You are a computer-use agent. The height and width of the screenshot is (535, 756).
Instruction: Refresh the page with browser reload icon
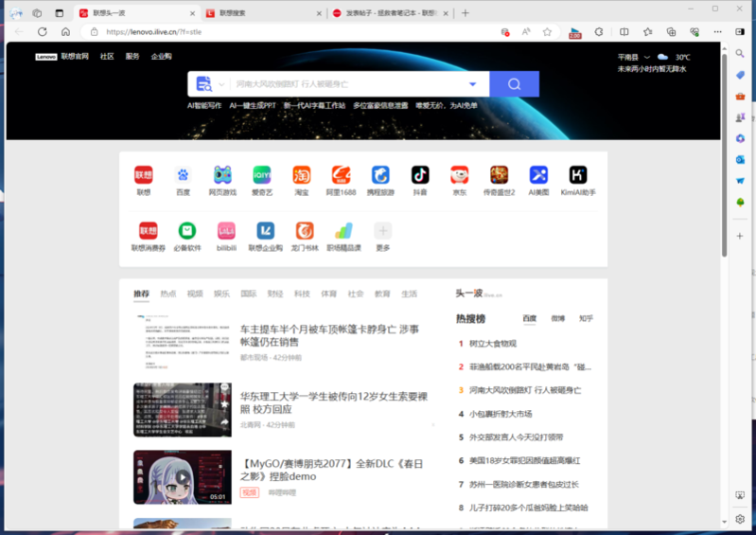(43, 31)
